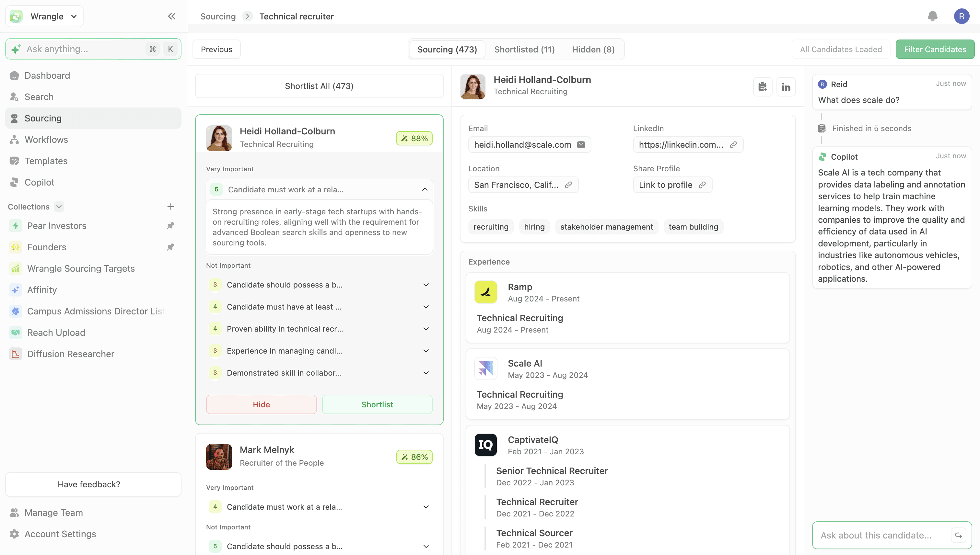Click the Ramp company logo

485,292
